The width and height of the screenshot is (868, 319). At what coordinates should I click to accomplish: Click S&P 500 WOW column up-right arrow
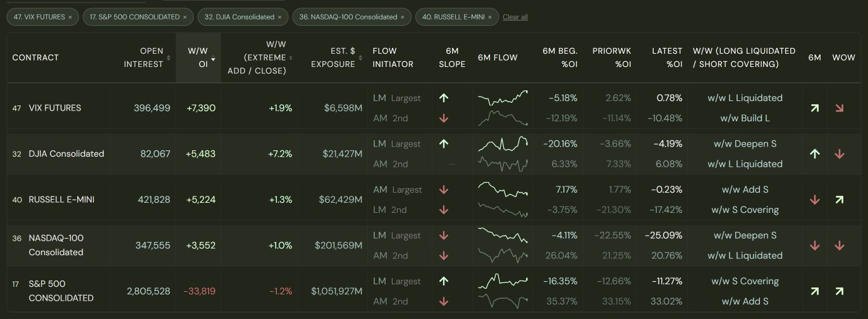839,291
